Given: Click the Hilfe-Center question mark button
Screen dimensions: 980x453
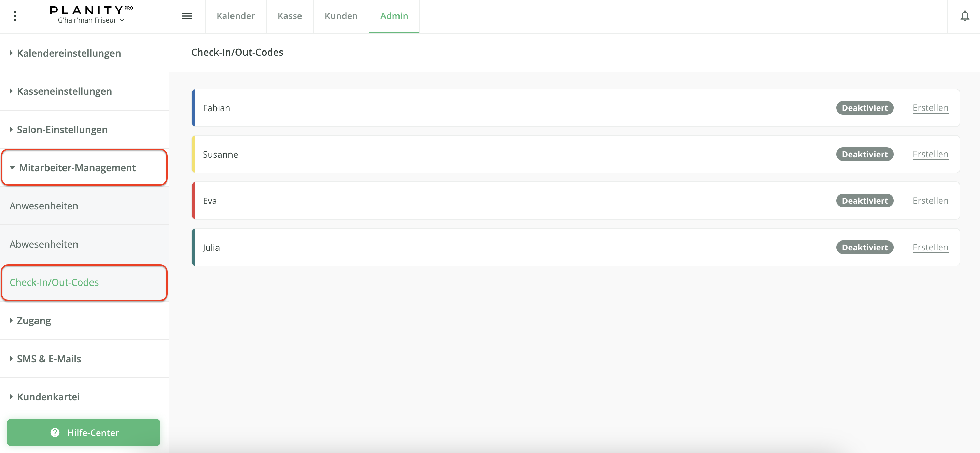Looking at the screenshot, I should click(x=83, y=433).
